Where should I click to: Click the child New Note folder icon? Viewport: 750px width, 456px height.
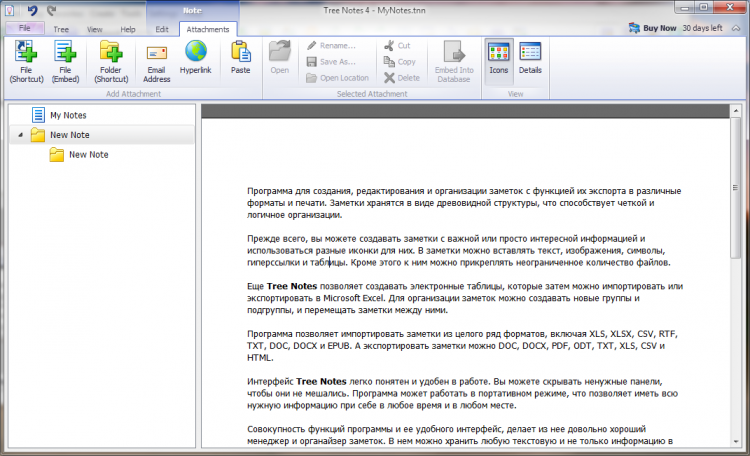point(56,155)
